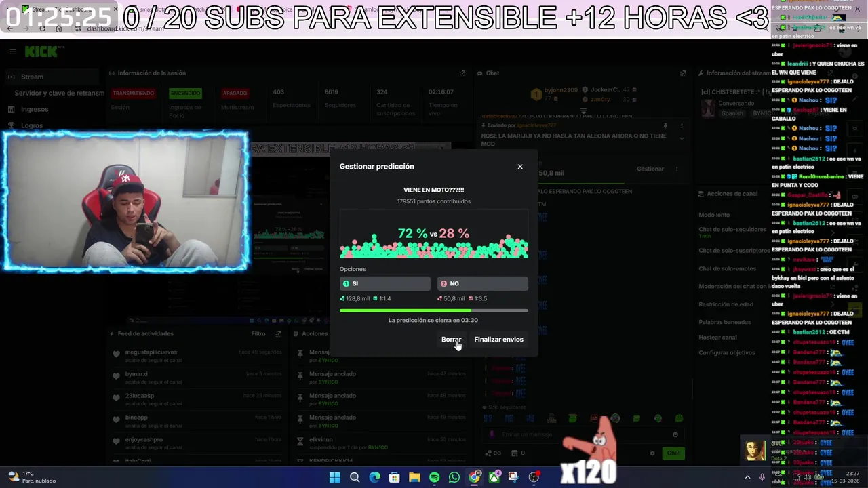Open the three-dot menu beside Gestionar
The image size is (868, 488).
[676, 169]
